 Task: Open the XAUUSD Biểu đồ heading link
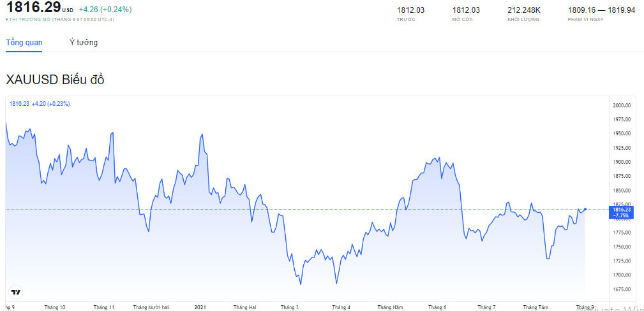(x=55, y=80)
